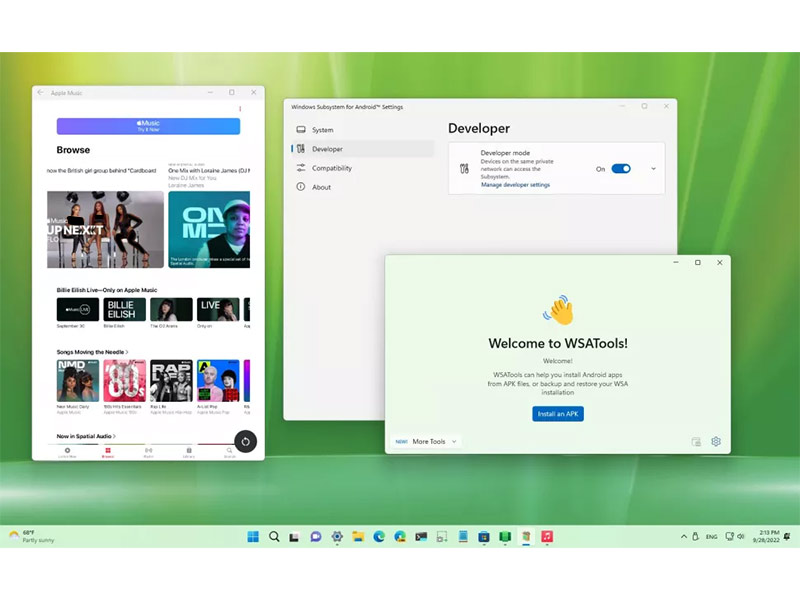Open the Library tab in Apple Music
Viewport: 800px width, 600px height.
pos(189,453)
